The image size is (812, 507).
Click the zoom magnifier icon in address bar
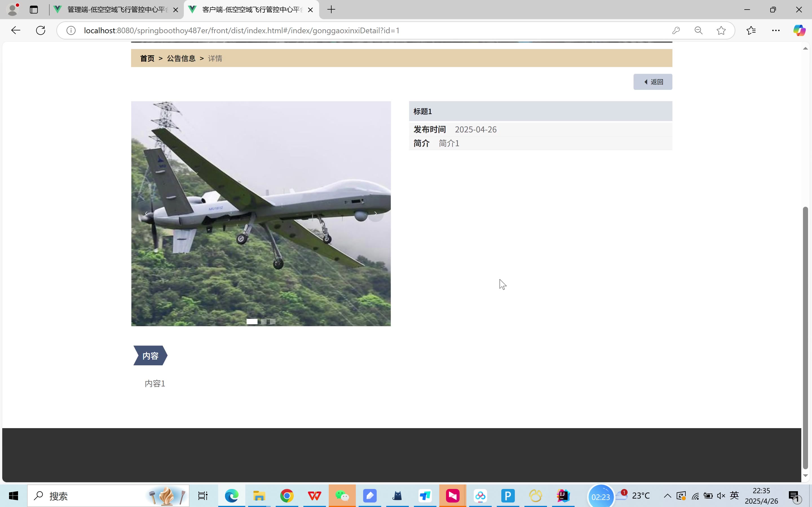[x=698, y=30]
